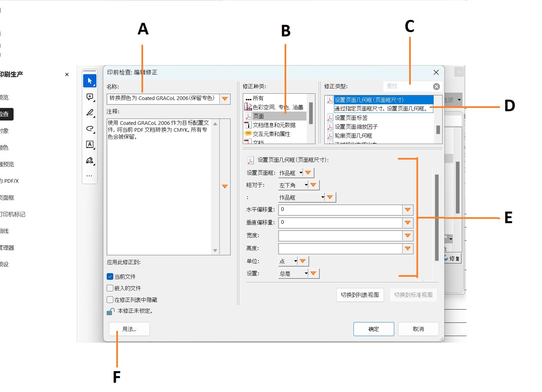Choose the fill and sign pen tool

coord(90,161)
